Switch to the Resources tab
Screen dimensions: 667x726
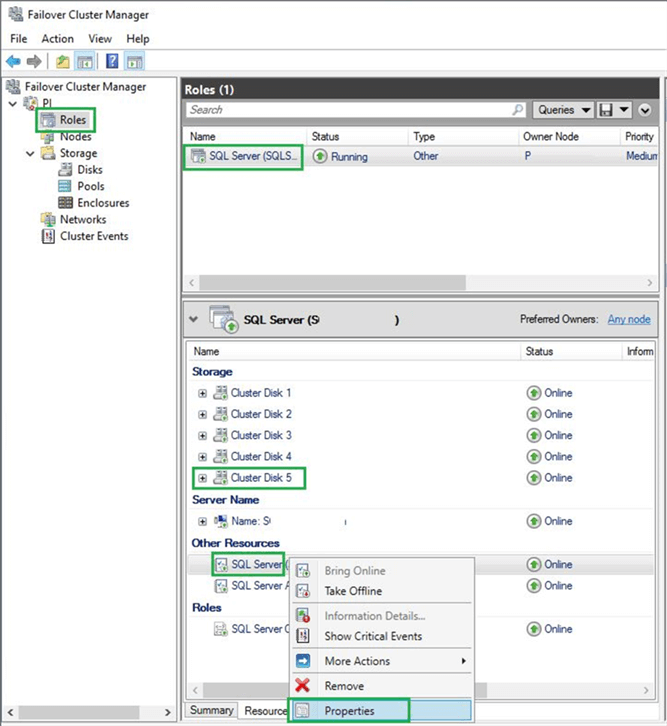265,710
